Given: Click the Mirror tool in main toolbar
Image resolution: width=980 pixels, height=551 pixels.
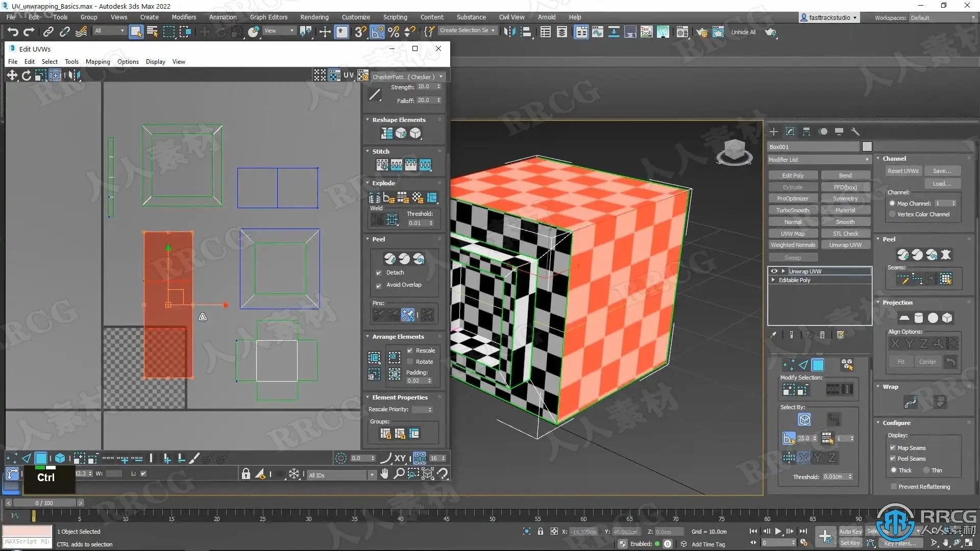Looking at the screenshot, I should coord(509,32).
